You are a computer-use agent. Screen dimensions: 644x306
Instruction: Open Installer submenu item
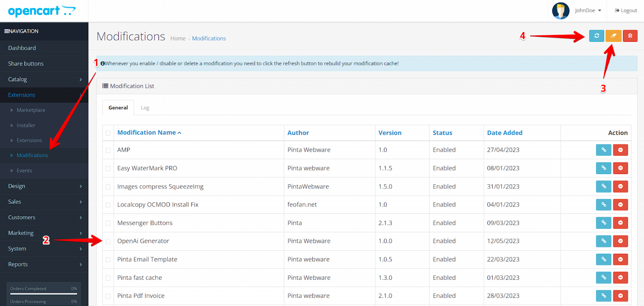(x=44, y=125)
